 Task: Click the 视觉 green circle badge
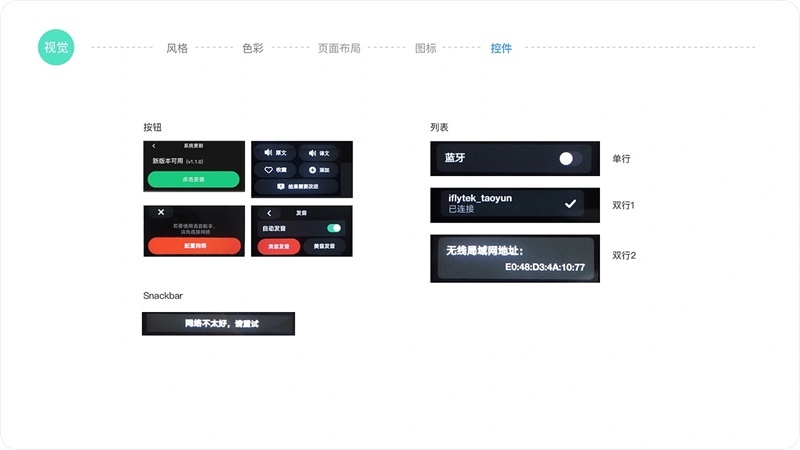[x=56, y=47]
